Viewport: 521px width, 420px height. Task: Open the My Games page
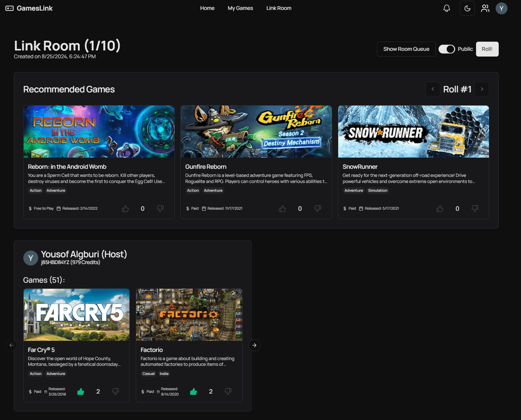pyautogui.click(x=240, y=8)
